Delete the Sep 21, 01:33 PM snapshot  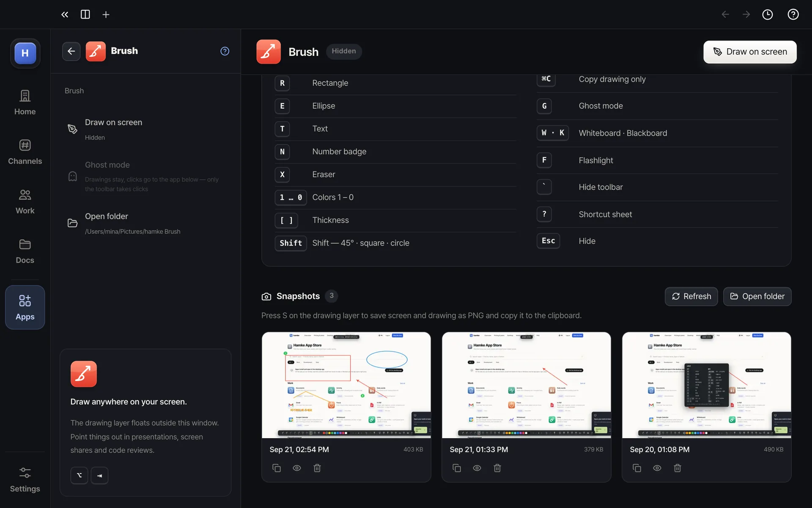click(497, 468)
